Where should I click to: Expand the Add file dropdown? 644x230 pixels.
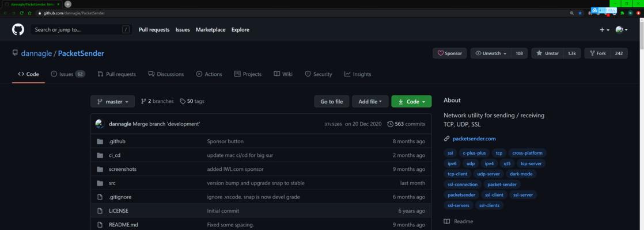click(370, 101)
